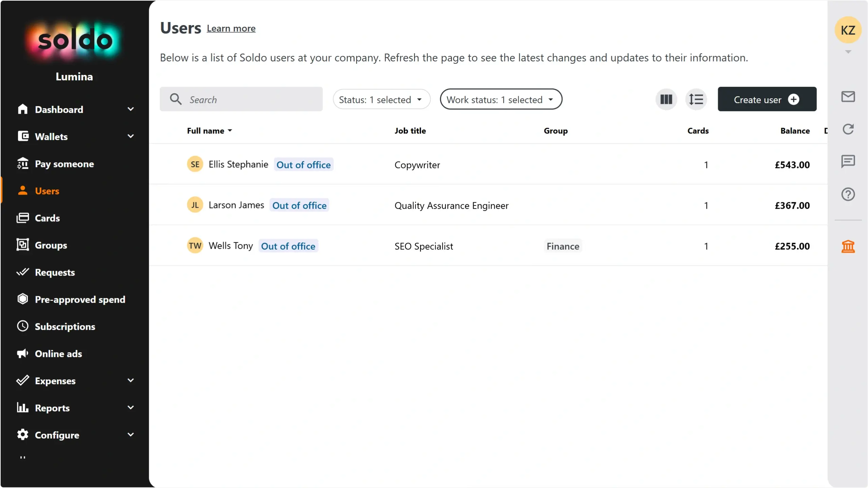Click the magnifier search icon
The height and width of the screenshot is (488, 868).
176,99
